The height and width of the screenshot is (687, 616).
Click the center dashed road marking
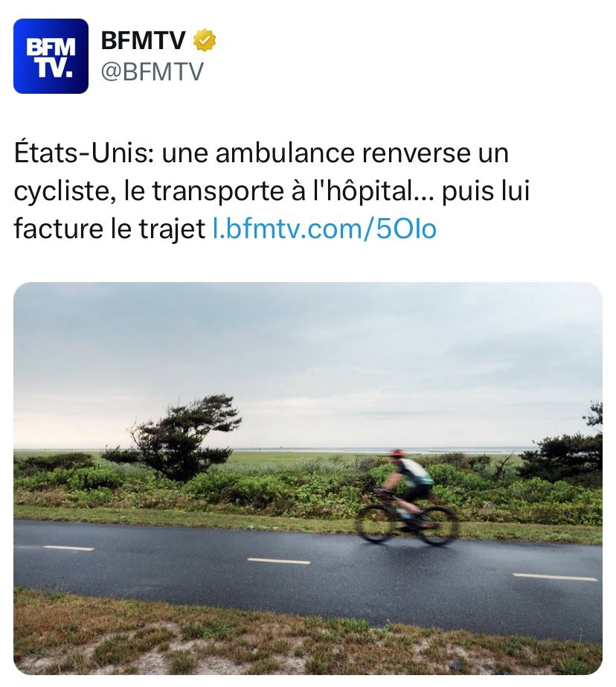[x=278, y=560]
